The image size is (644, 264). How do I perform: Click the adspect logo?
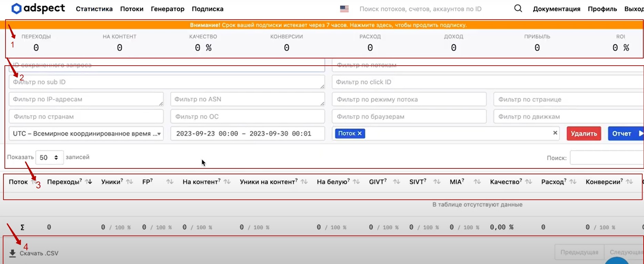coord(38,9)
